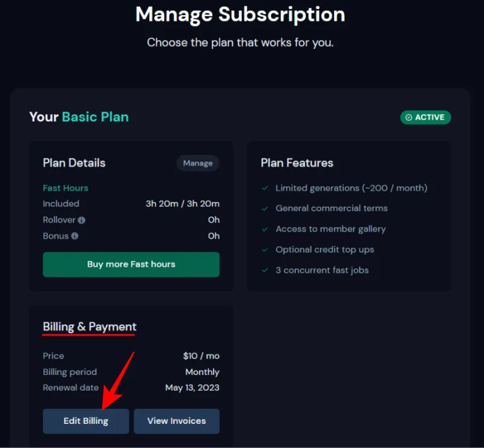Image resolution: width=484 pixels, height=448 pixels.
Task: Click checkmark beside Limited generations feature
Action: (265, 188)
